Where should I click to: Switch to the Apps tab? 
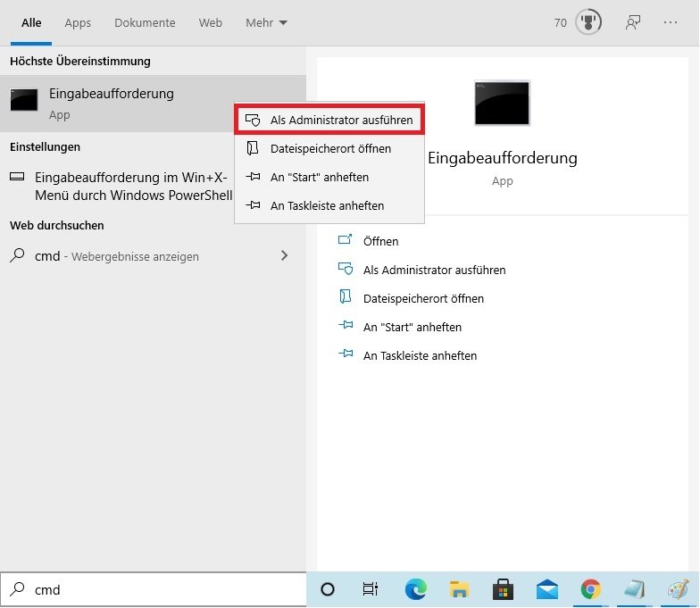click(x=78, y=23)
